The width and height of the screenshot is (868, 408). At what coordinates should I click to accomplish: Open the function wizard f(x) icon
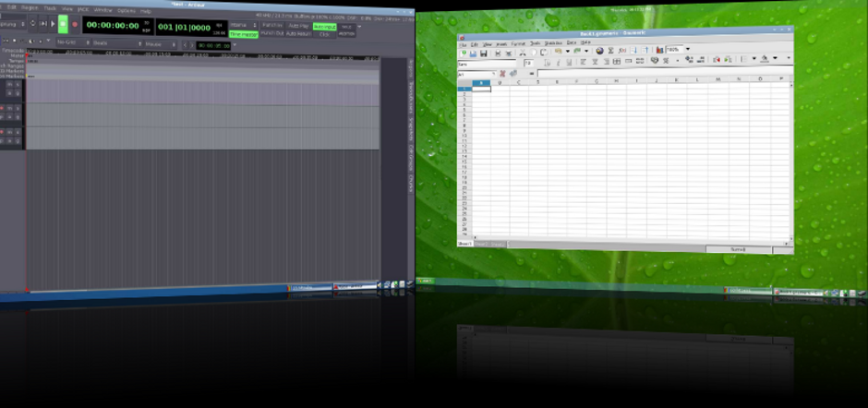[622, 51]
